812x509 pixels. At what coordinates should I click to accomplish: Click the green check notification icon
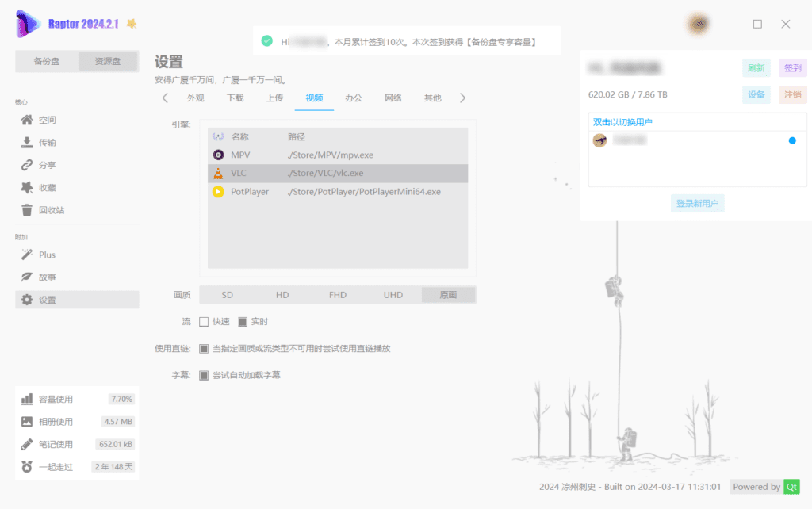point(267,41)
